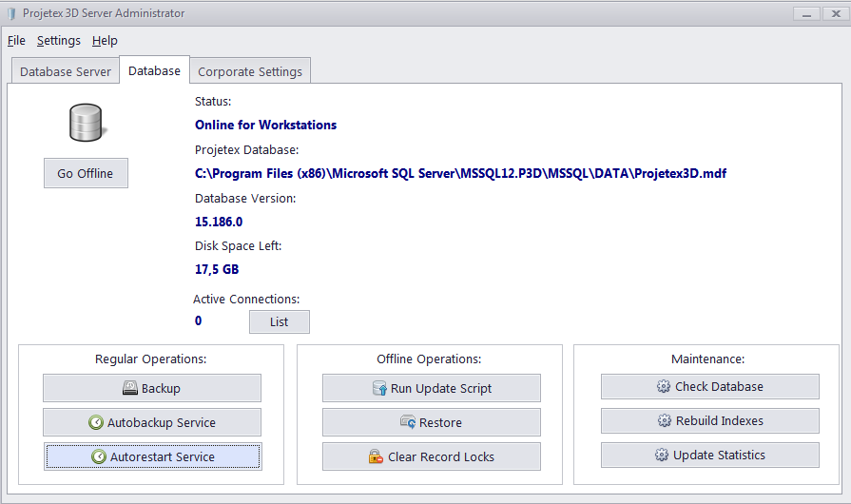This screenshot has width=851, height=504.
Task: Click the database cylinder icon
Action: (x=87, y=124)
